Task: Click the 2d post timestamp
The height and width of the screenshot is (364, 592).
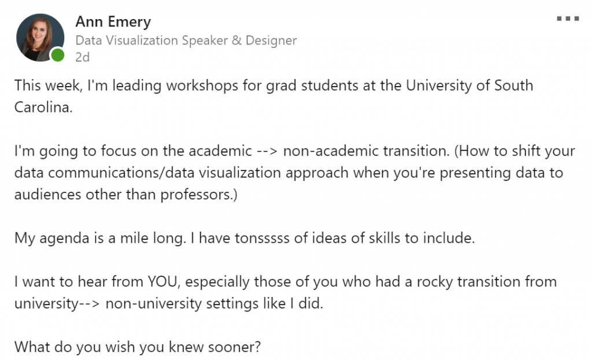Action: tap(83, 57)
